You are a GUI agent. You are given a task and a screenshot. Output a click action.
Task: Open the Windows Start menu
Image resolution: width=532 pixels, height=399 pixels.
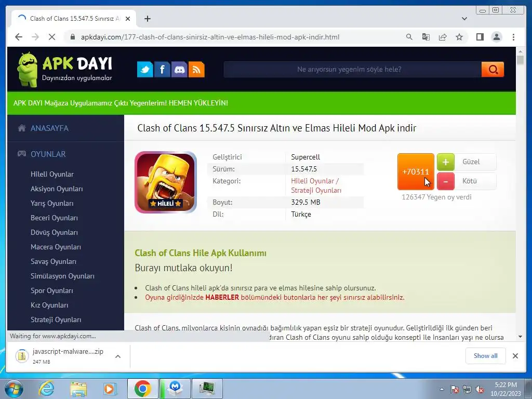click(x=14, y=389)
